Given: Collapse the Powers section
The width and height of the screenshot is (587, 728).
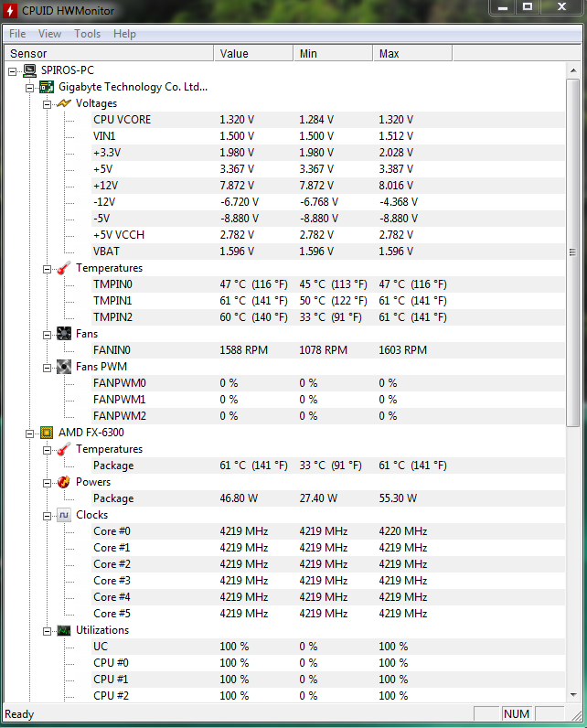Looking at the screenshot, I should pos(47,483).
